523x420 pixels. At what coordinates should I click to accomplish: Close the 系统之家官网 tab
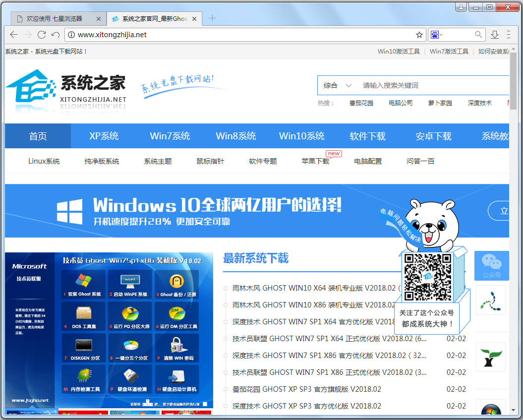[x=195, y=19]
